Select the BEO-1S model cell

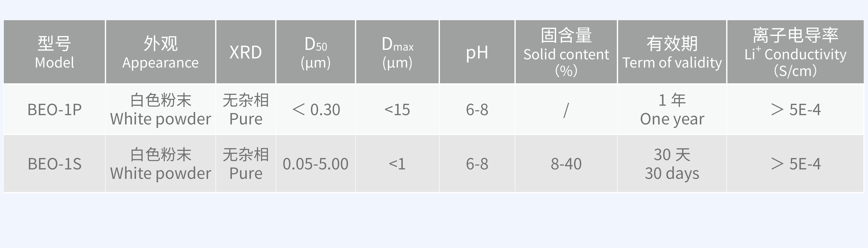pos(54,164)
